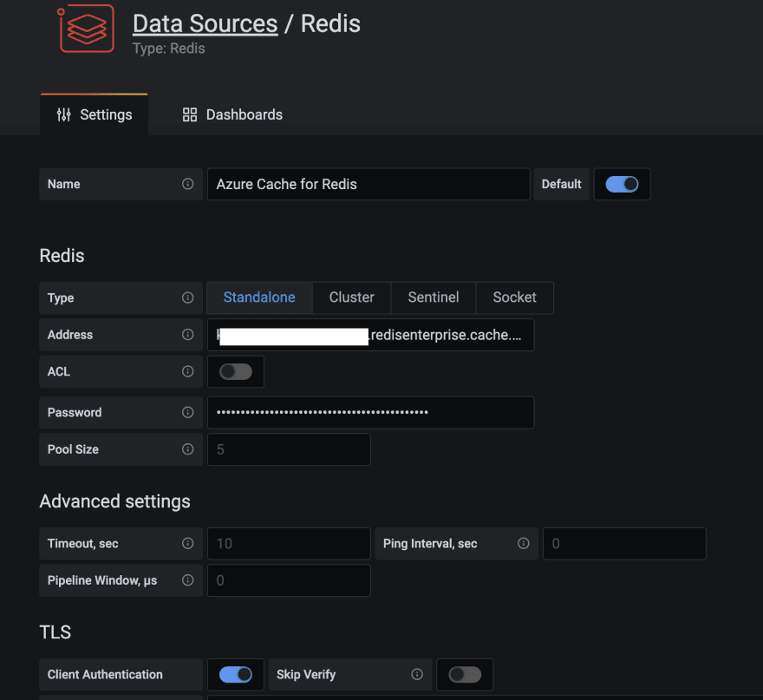
Task: Show info tooltip for Password
Action: coord(188,412)
